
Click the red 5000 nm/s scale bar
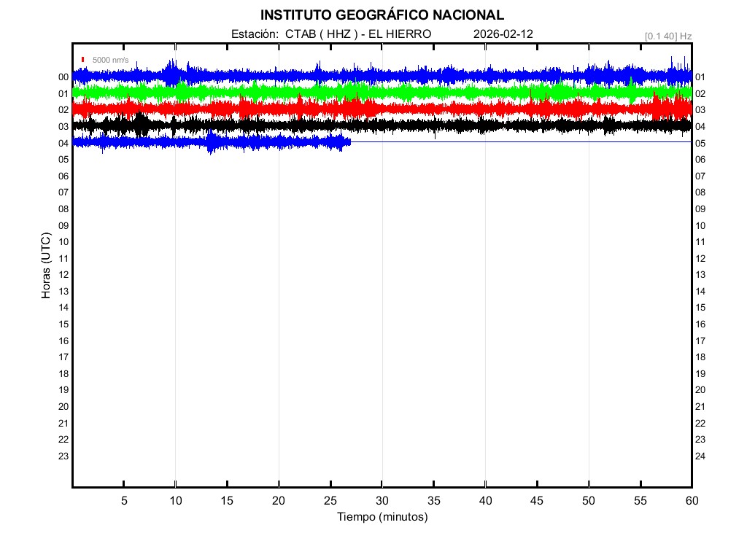(84, 59)
